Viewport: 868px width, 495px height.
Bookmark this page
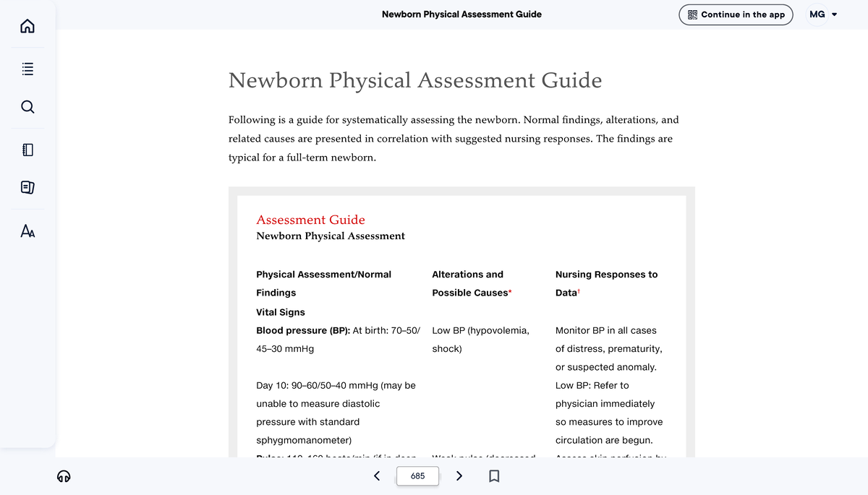[x=493, y=475]
